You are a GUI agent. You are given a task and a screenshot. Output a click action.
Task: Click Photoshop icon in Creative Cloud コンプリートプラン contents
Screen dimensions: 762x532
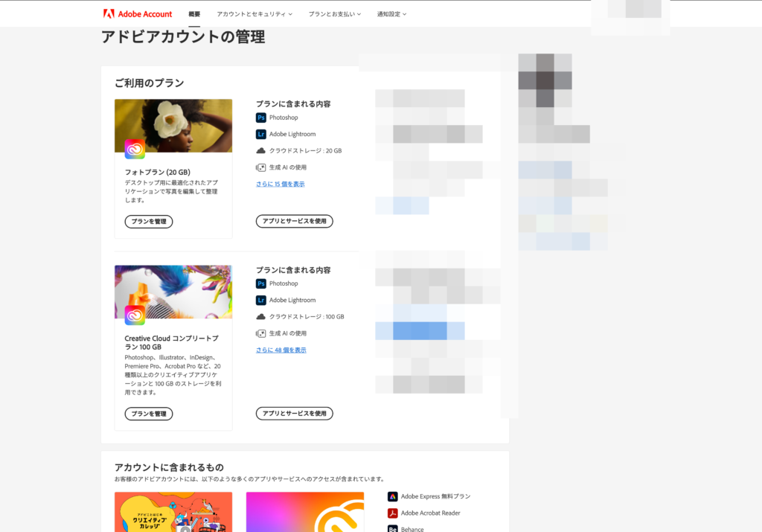(261, 283)
